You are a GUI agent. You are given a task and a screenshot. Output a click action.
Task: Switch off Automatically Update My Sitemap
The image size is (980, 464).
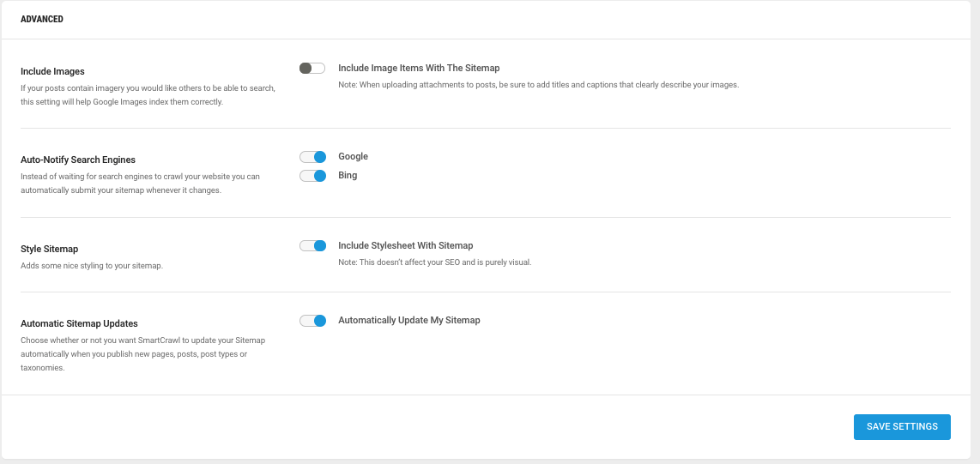pos(312,321)
